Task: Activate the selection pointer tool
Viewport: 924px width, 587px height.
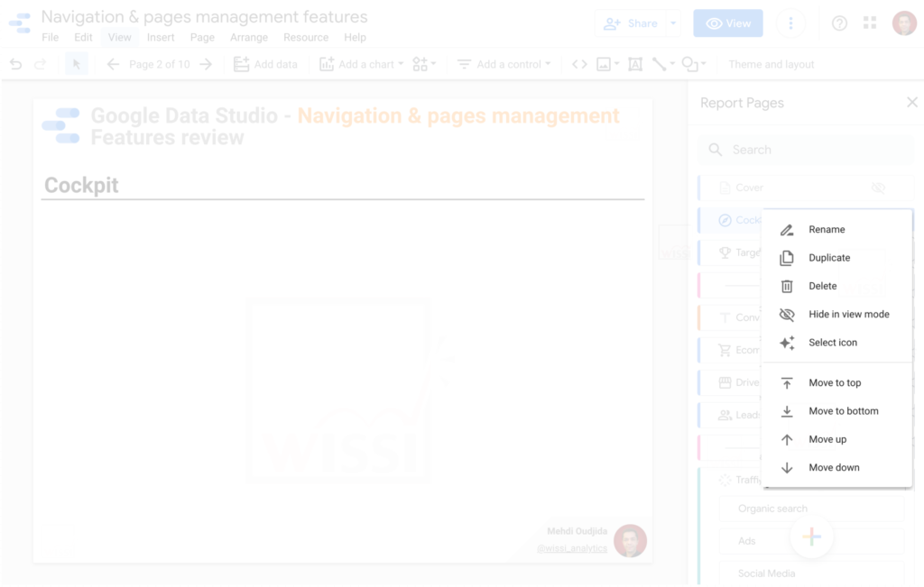Action: pos(76,64)
